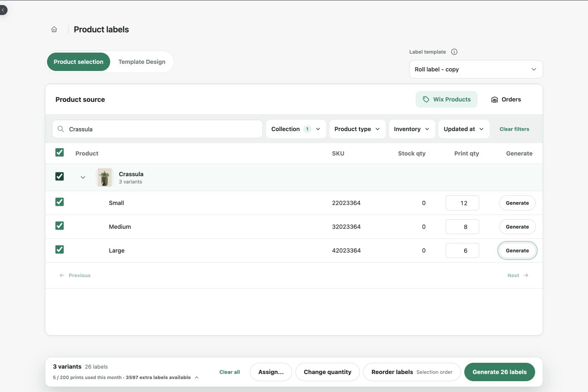Generate labels for Large variant
This screenshot has height=392, width=588.
point(517,250)
